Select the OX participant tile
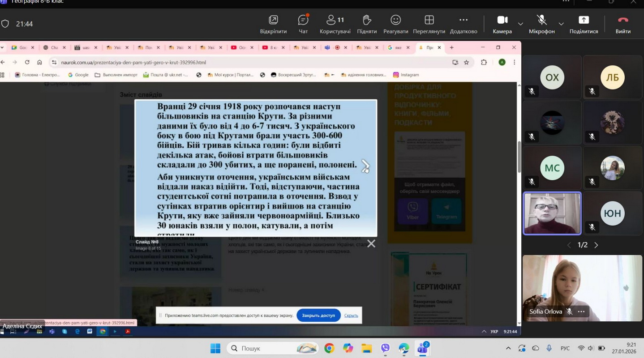The width and height of the screenshot is (644, 358). click(552, 77)
